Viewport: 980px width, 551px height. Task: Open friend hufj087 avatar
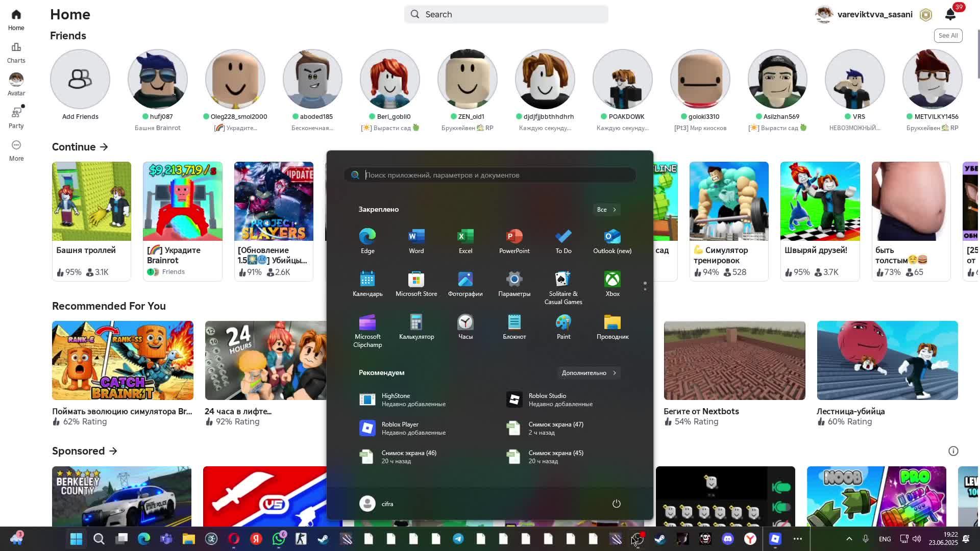pos(158,79)
